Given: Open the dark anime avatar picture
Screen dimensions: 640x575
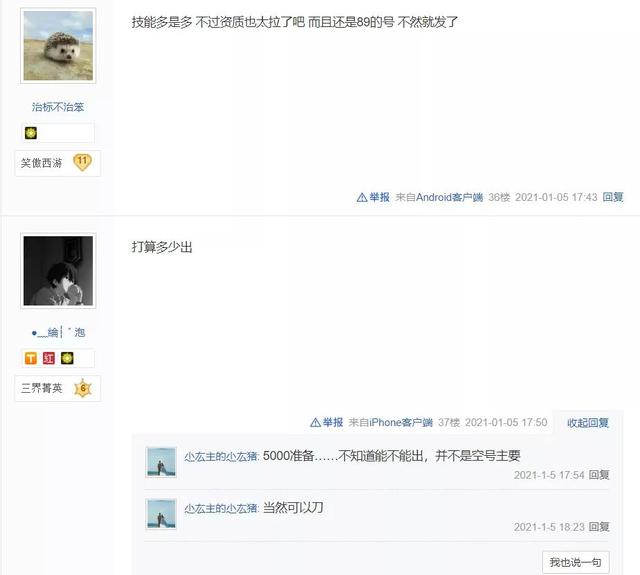Looking at the screenshot, I should click(58, 271).
